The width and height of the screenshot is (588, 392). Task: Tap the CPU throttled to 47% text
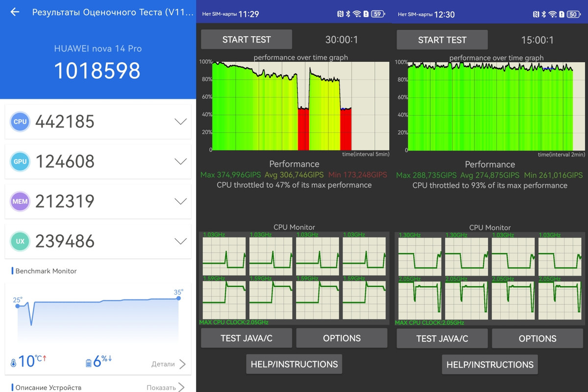click(x=294, y=185)
